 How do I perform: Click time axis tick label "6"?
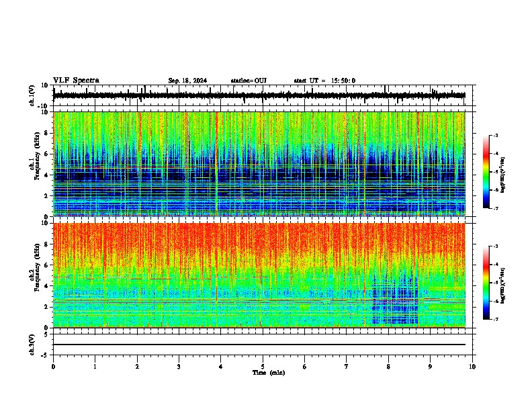click(x=305, y=367)
